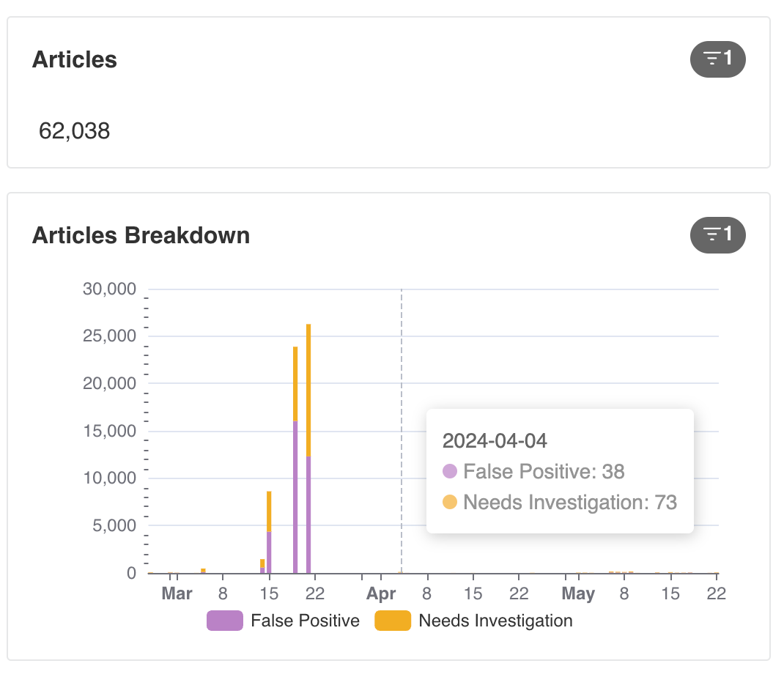Click the small orange bar near March 5
Viewport: 784px width, 677px height.
pyautogui.click(x=203, y=571)
